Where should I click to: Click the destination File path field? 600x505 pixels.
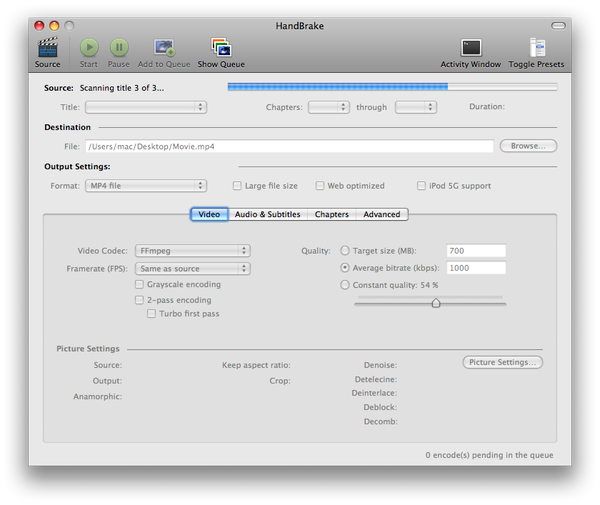290,146
